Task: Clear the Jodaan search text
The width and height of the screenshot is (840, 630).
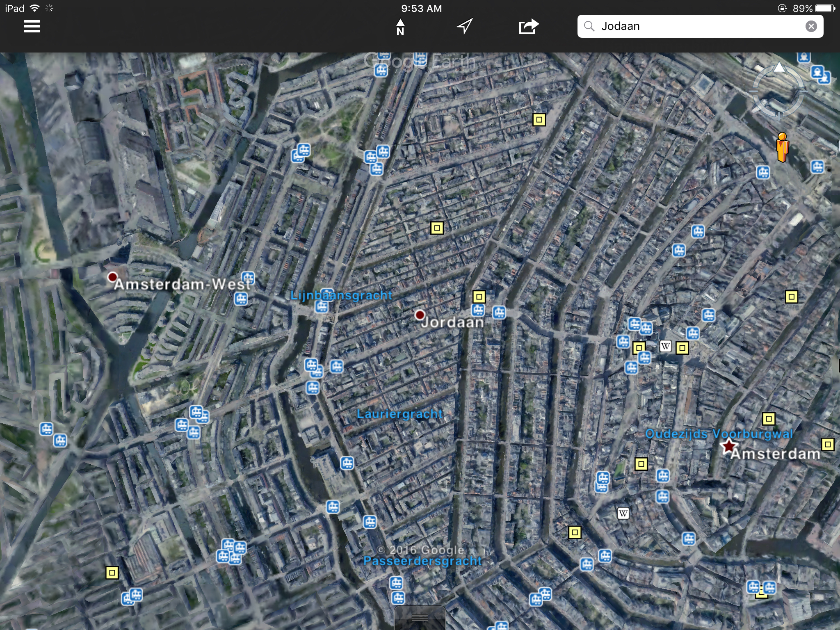Action: (x=811, y=27)
